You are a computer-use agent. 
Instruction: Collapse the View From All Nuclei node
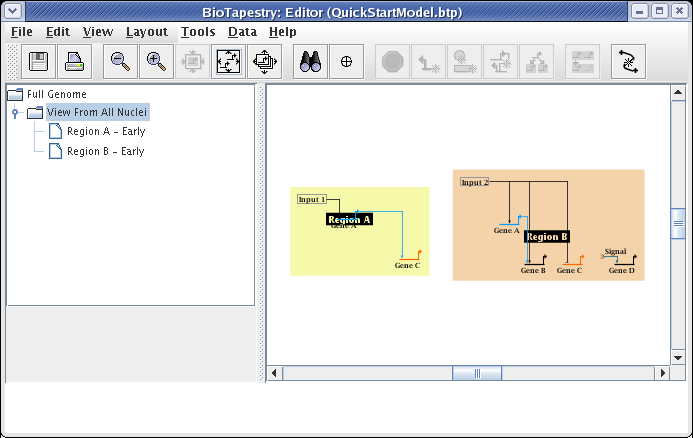pyautogui.click(x=15, y=113)
